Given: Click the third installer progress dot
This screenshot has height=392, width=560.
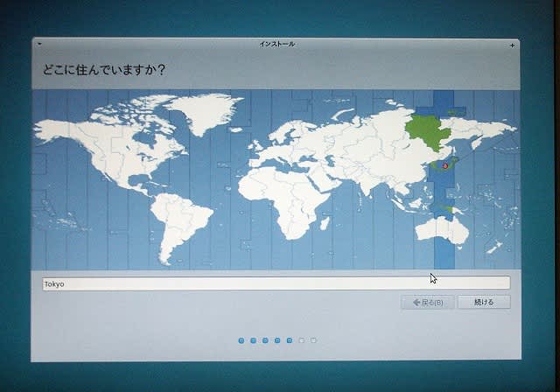Looking at the screenshot, I should click(265, 339).
